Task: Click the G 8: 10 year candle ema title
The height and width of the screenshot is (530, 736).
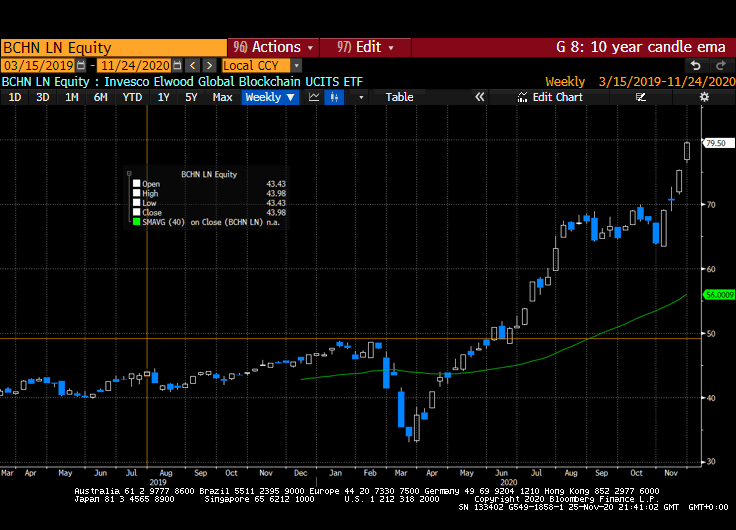Action: tap(641, 47)
